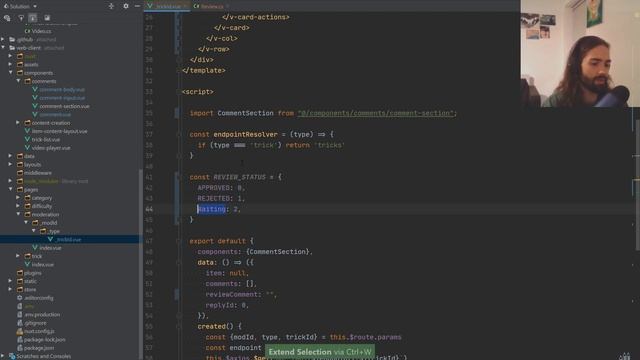The image size is (640, 360).
Task: Expand the data folder
Action: [11, 156]
